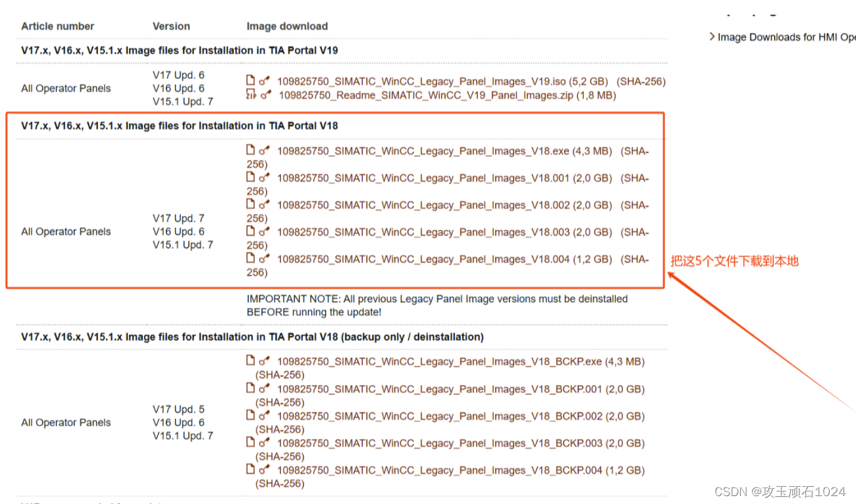The image size is (856, 504).
Task: Click the file icon beside Legacy_Panel_Images_V18.001
Action: tap(250, 176)
